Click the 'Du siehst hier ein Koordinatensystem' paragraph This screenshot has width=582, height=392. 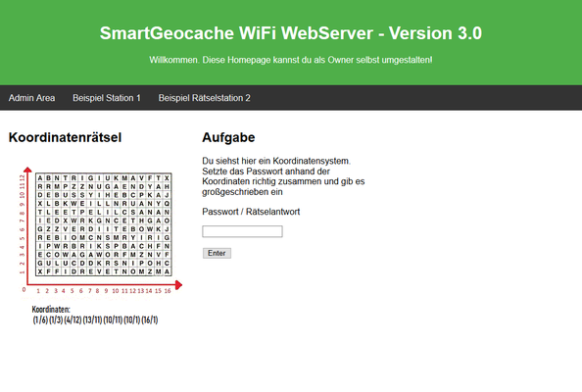283,176
